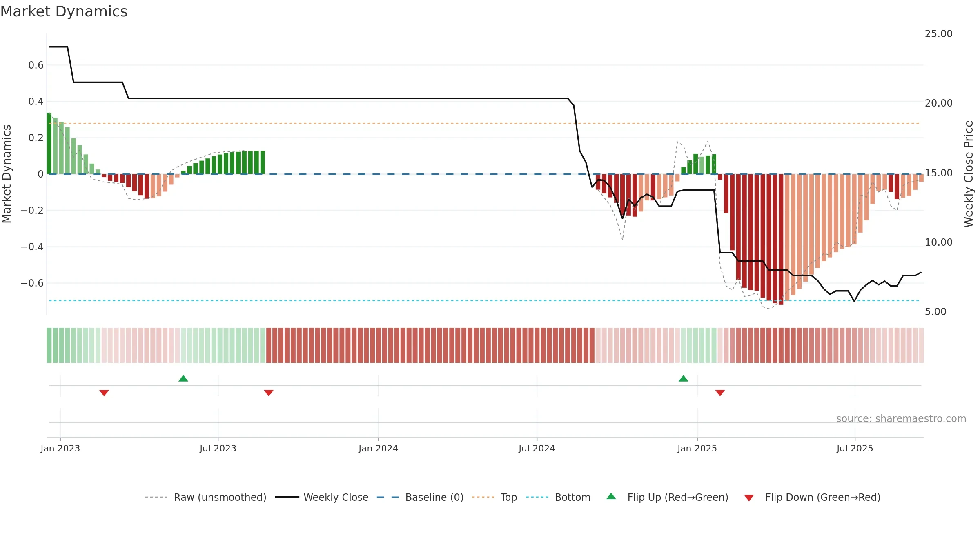Click the red Flip Down triangle in the legend

coord(749,498)
